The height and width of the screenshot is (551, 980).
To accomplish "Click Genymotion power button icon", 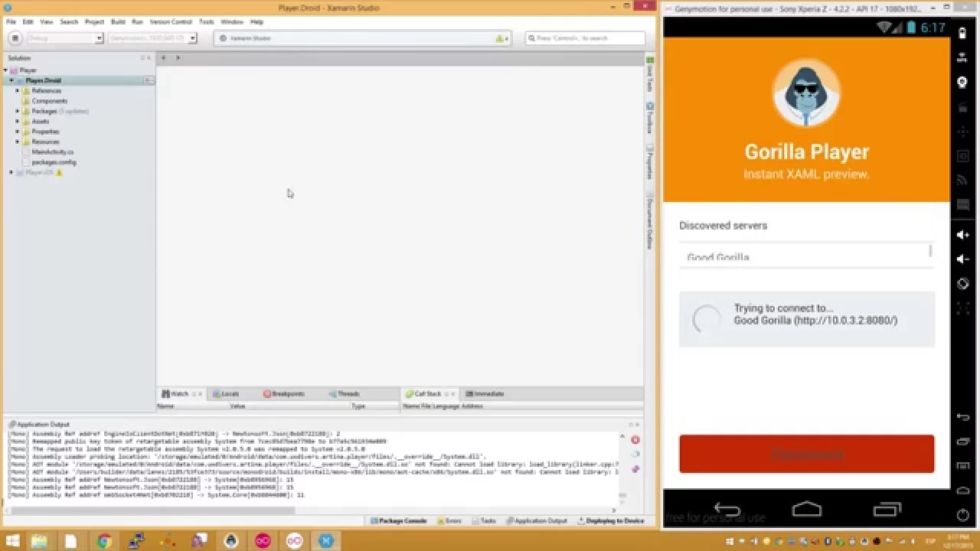I will click(963, 515).
